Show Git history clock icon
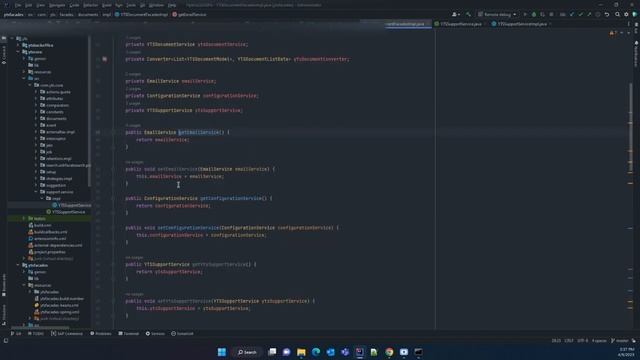The width and height of the screenshot is (640, 360). (598, 14)
